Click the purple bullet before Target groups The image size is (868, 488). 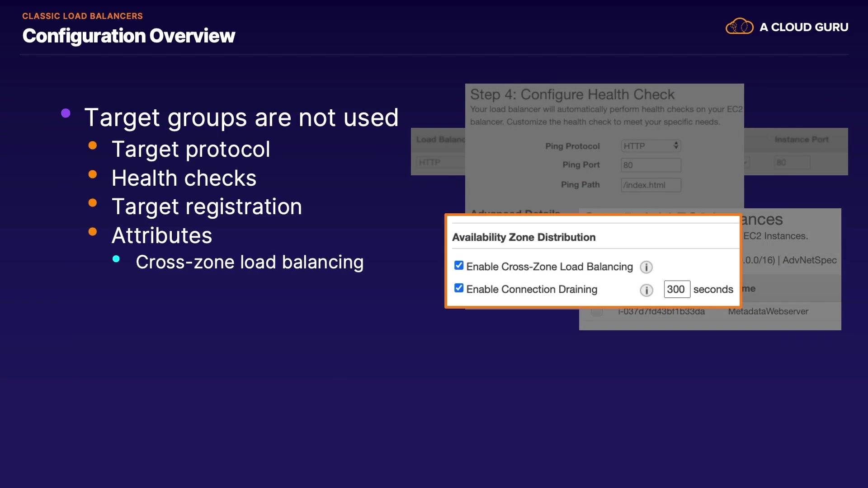click(66, 113)
